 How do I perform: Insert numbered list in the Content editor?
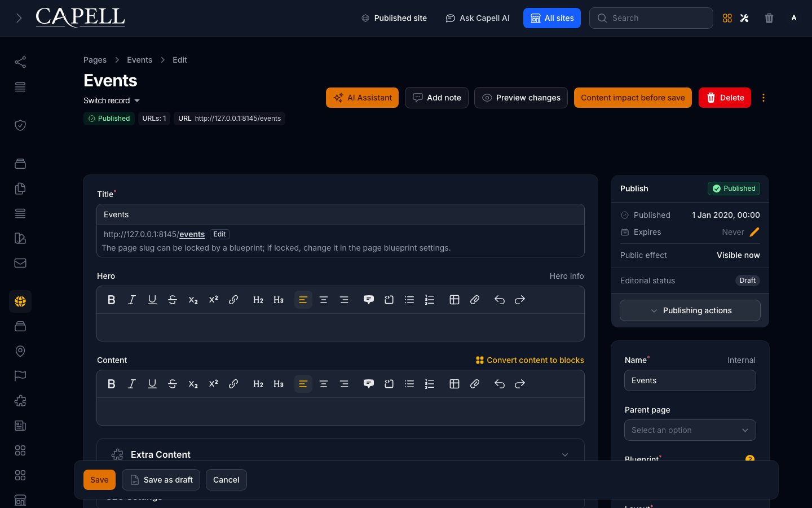(x=430, y=384)
